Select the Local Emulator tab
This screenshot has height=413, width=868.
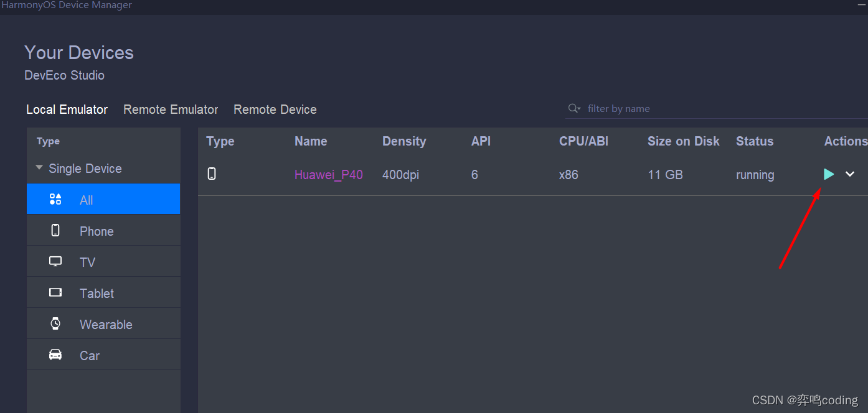pyautogui.click(x=67, y=109)
